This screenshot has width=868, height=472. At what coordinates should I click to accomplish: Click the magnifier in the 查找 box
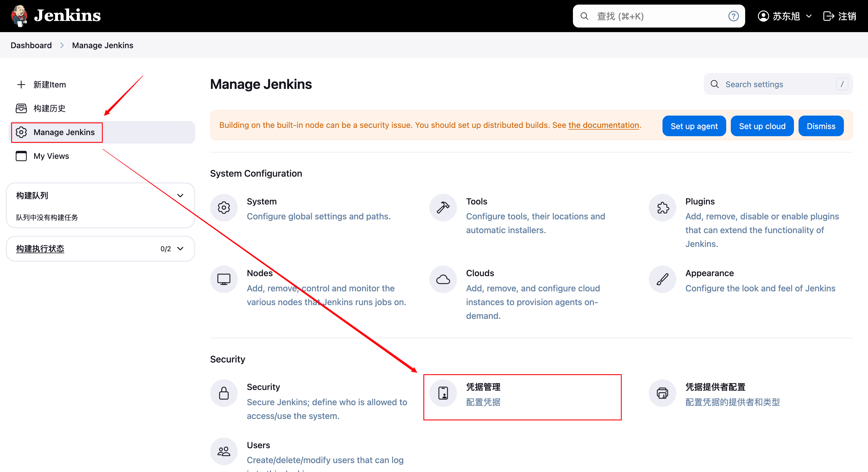click(584, 16)
